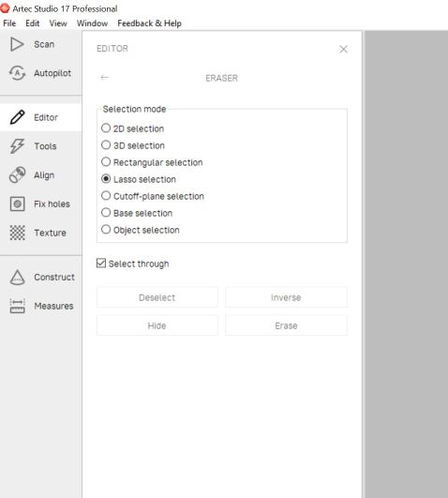448x498 pixels.
Task: Open the Feedback & Help menu
Action: tap(149, 23)
